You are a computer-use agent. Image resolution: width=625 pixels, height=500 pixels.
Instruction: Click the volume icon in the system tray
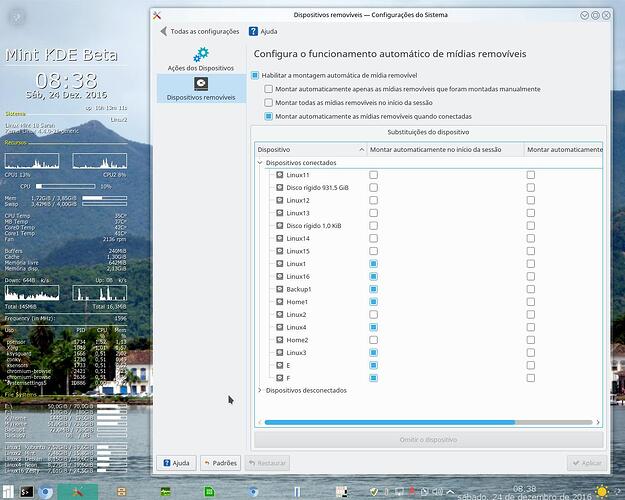pos(437,492)
